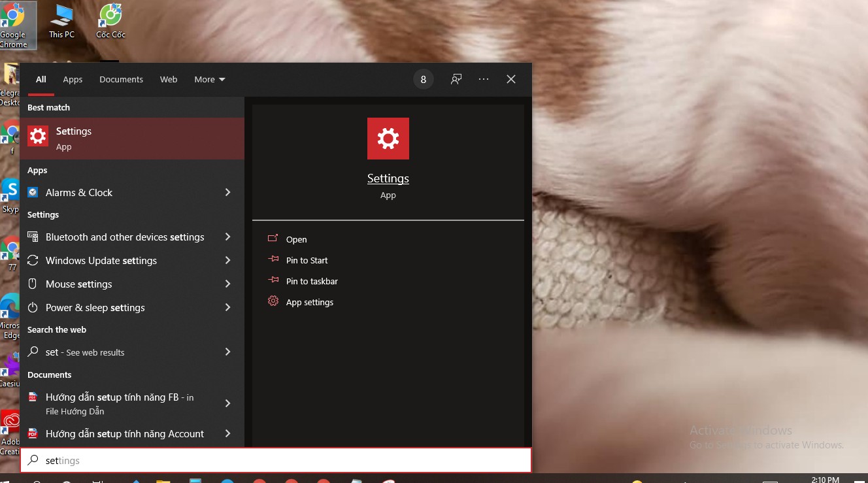The image size is (868, 483).
Task: Click the large Settings gear in preview pane
Action: tap(388, 139)
